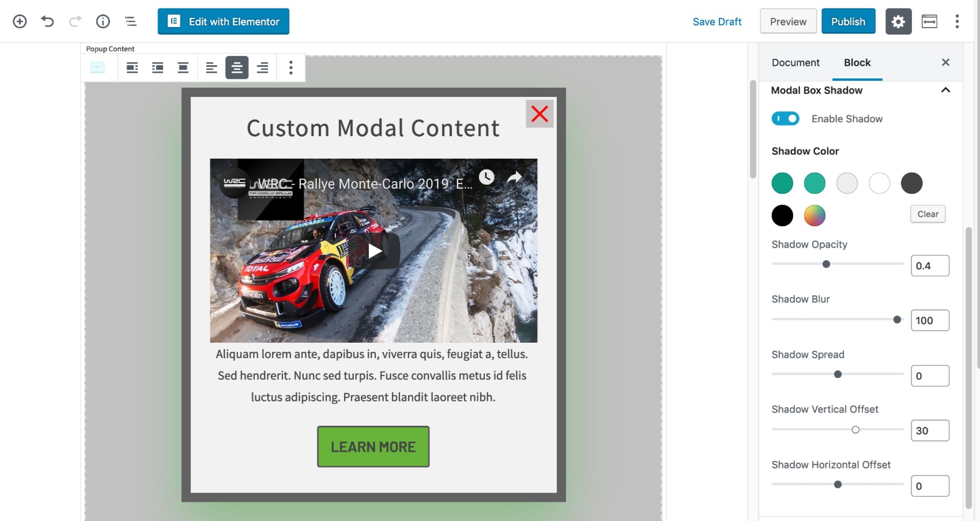Viewport: 980px width, 521px height.
Task: Click sidebar panel scrollbar
Action: (x=968, y=369)
